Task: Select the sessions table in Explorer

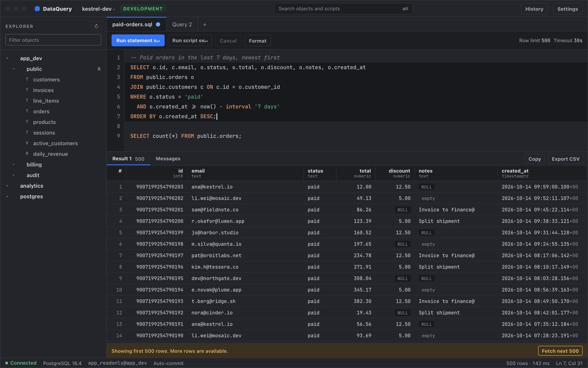Action: (53, 132)
